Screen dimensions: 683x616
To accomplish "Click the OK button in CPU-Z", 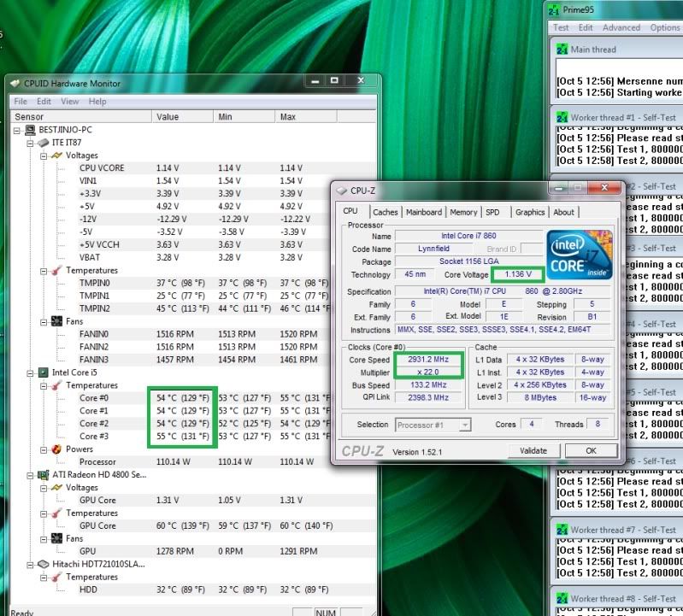I will coord(591,450).
